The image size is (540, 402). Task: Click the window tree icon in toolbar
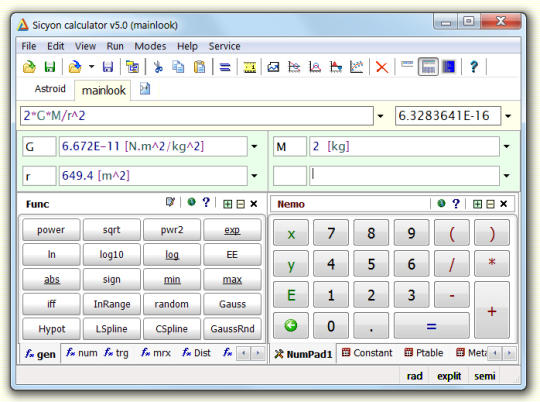133,66
